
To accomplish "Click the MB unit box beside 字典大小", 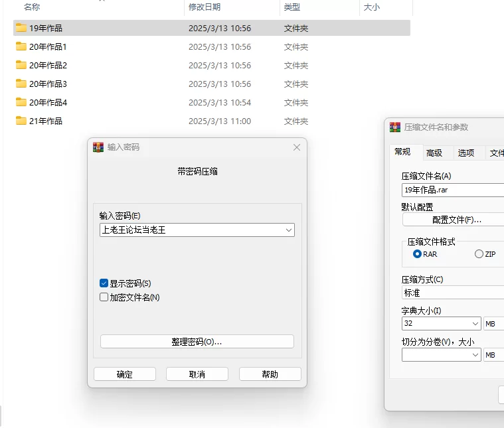I will point(494,324).
